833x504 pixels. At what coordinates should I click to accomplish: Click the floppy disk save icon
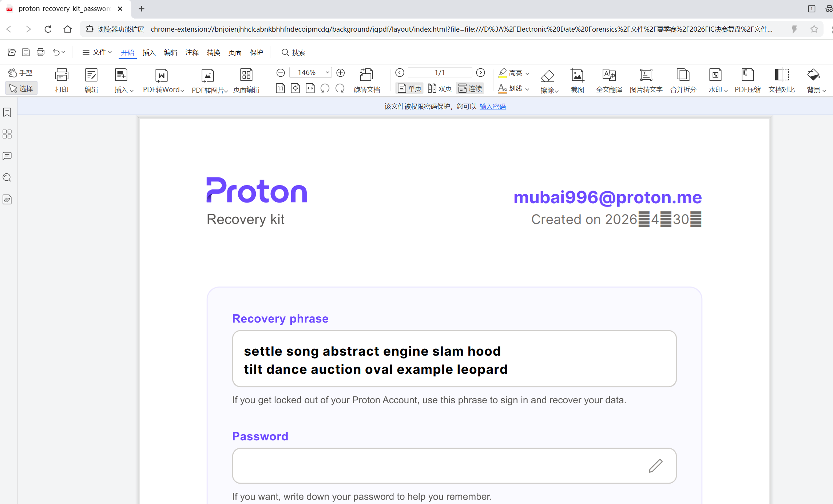26,52
